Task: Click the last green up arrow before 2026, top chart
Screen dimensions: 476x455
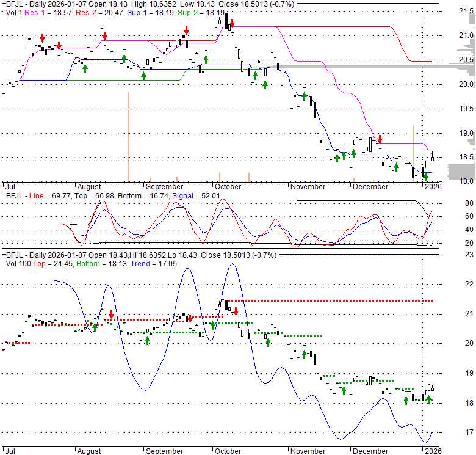Action: click(x=425, y=177)
